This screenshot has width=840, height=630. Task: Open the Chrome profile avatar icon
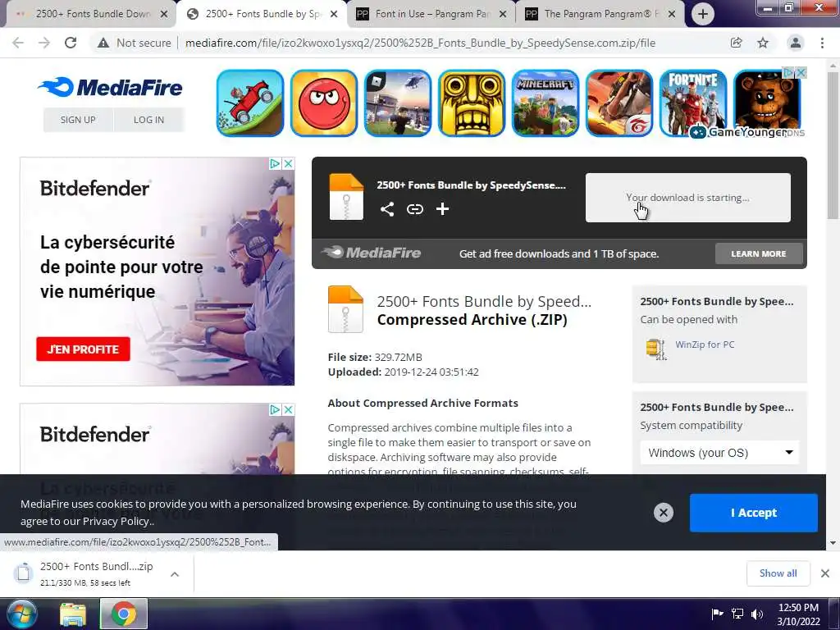[796, 43]
